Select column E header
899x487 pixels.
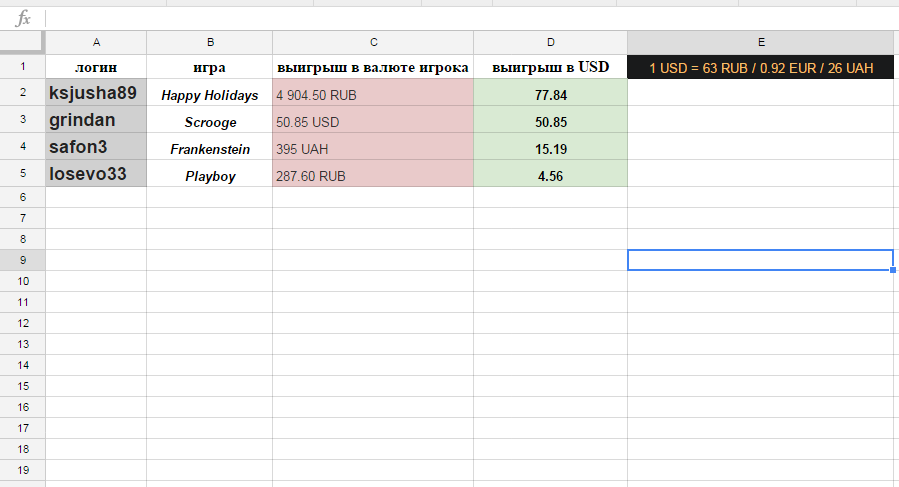[761, 42]
